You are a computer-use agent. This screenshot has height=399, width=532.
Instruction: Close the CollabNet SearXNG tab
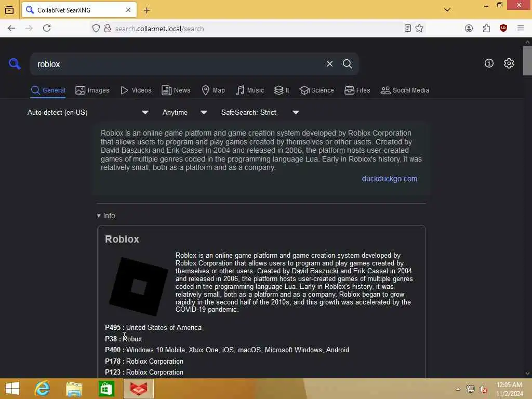click(x=128, y=10)
